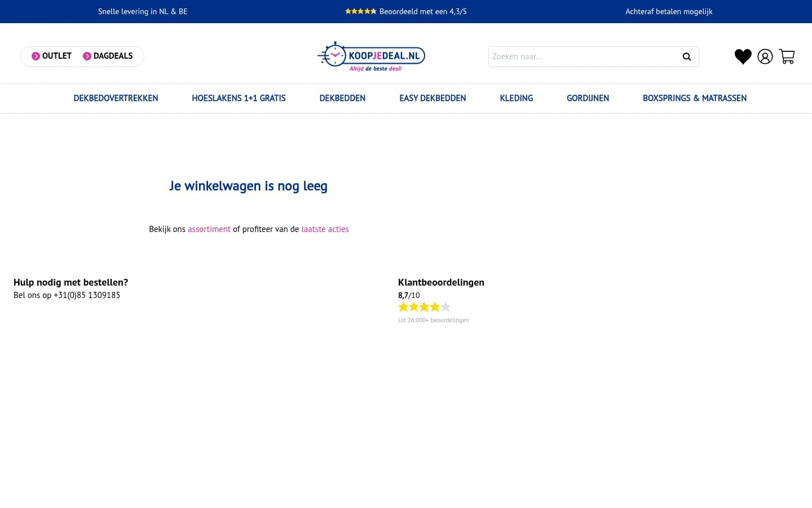
Task: Click the empty fifth star in Klantbeoordelingen
Action: 445,306
